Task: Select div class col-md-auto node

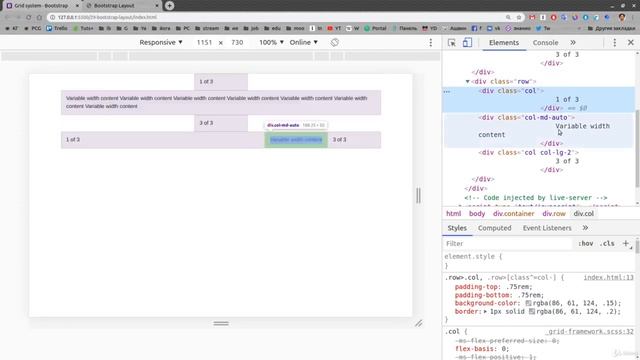Action: point(527,118)
